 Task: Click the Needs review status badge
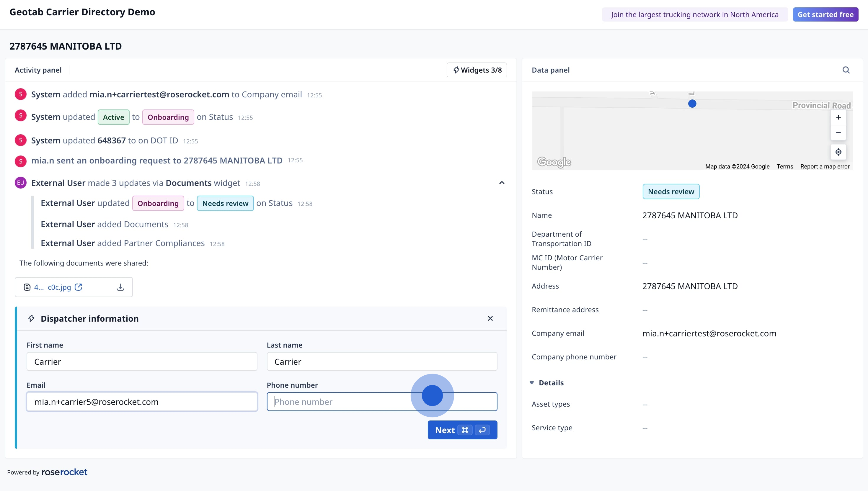click(671, 192)
